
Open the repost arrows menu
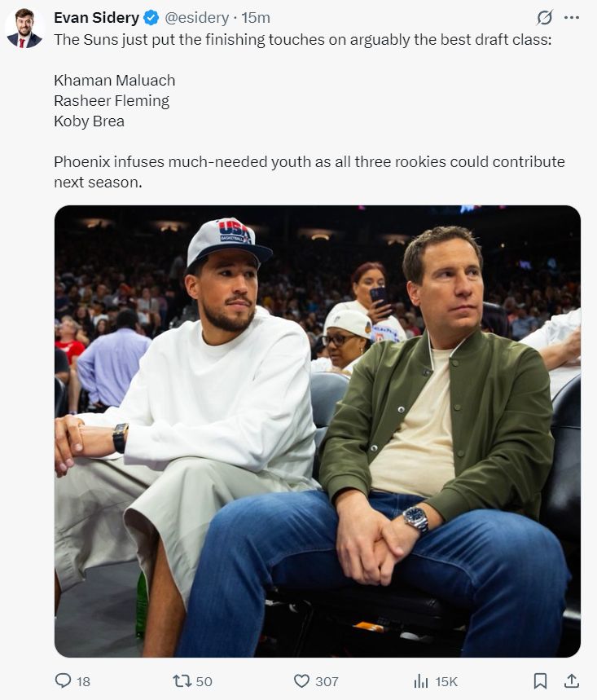pyautogui.click(x=182, y=680)
